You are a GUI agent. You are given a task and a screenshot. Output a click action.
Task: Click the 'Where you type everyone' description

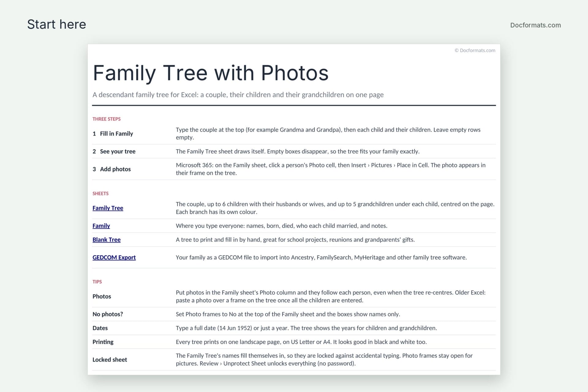(x=281, y=226)
